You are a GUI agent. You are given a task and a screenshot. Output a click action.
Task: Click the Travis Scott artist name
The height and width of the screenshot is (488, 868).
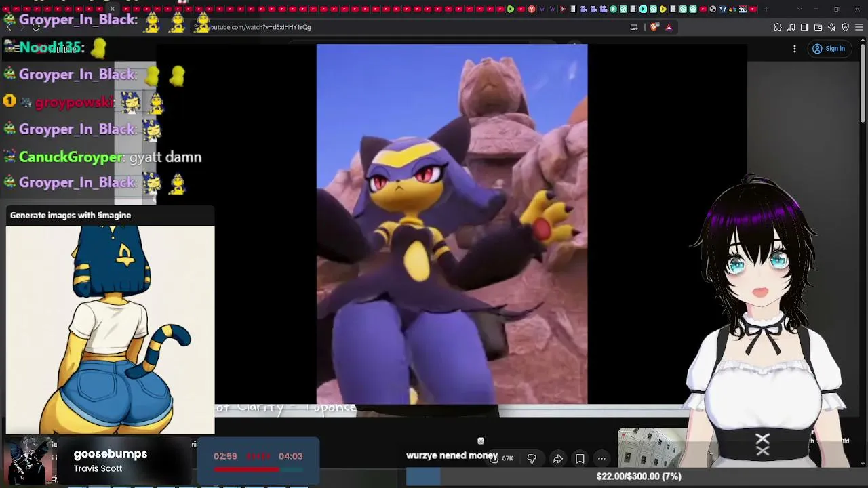[x=98, y=468]
